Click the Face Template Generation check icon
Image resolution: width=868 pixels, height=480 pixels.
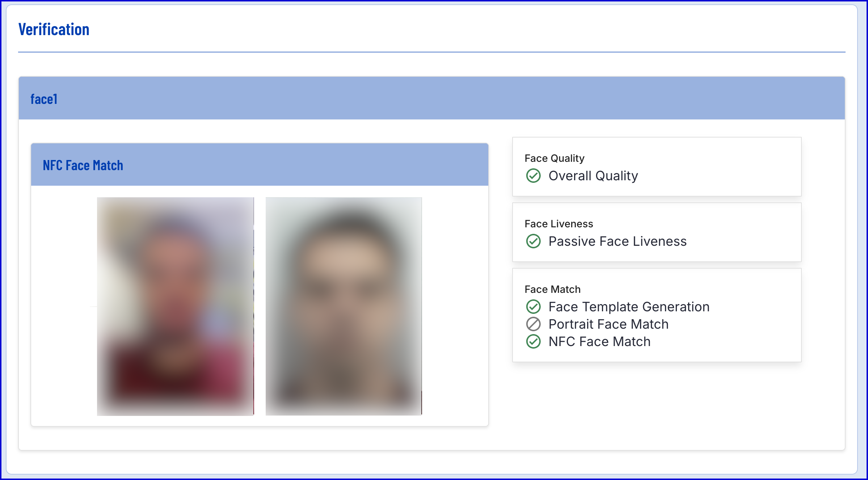533,307
